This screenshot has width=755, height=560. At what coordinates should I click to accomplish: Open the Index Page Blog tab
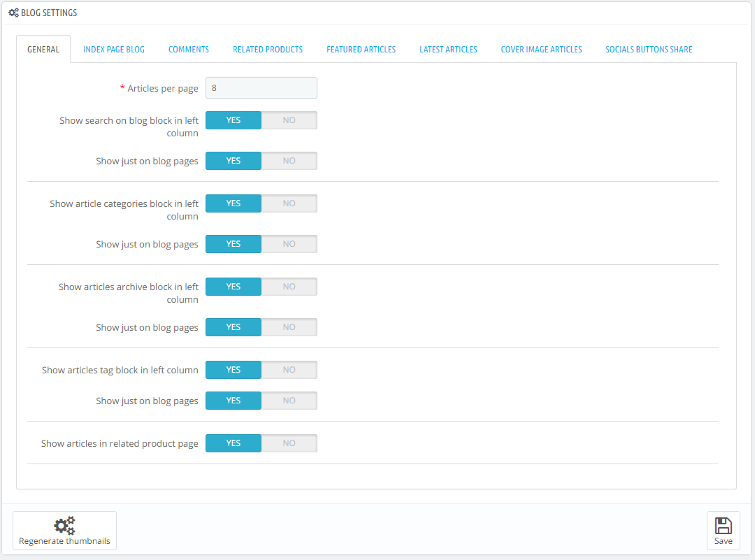[x=114, y=49]
